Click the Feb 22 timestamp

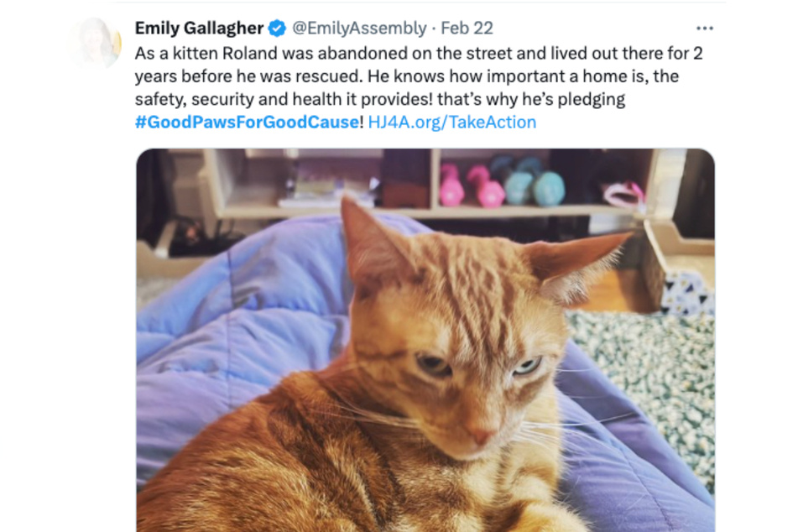click(x=467, y=28)
